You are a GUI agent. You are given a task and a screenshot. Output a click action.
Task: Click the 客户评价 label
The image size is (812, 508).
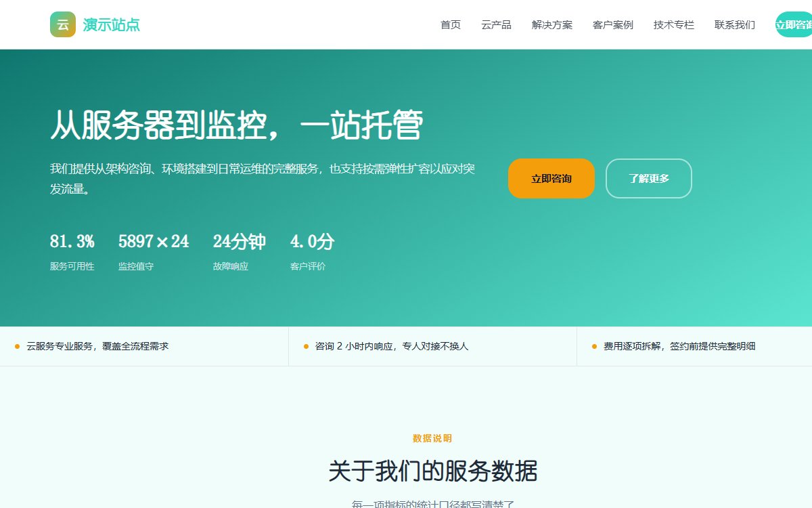pos(308,267)
